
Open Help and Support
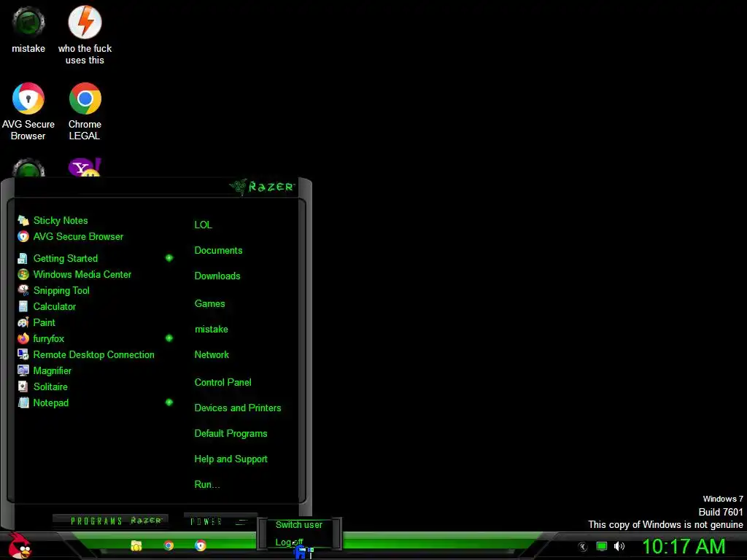[231, 459]
